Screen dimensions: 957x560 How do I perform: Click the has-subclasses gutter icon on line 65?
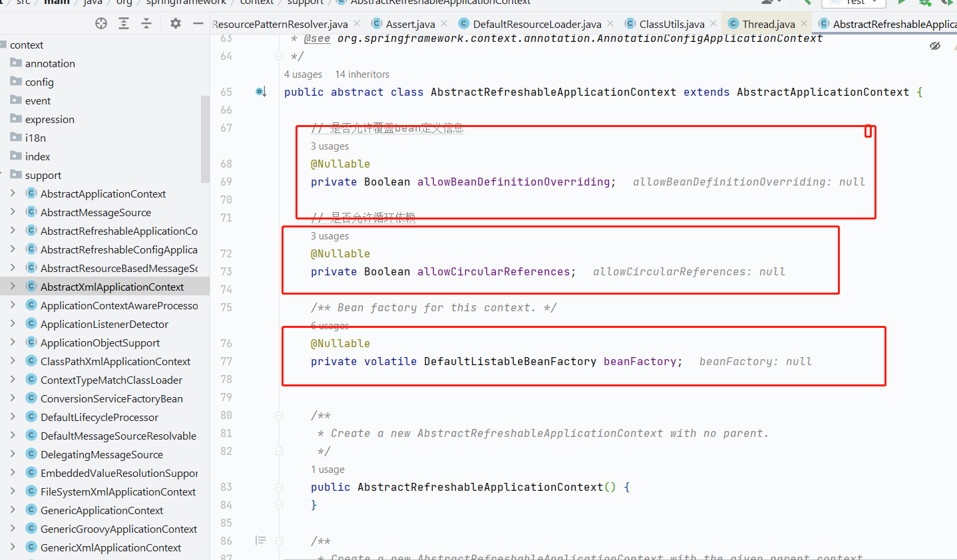(262, 92)
